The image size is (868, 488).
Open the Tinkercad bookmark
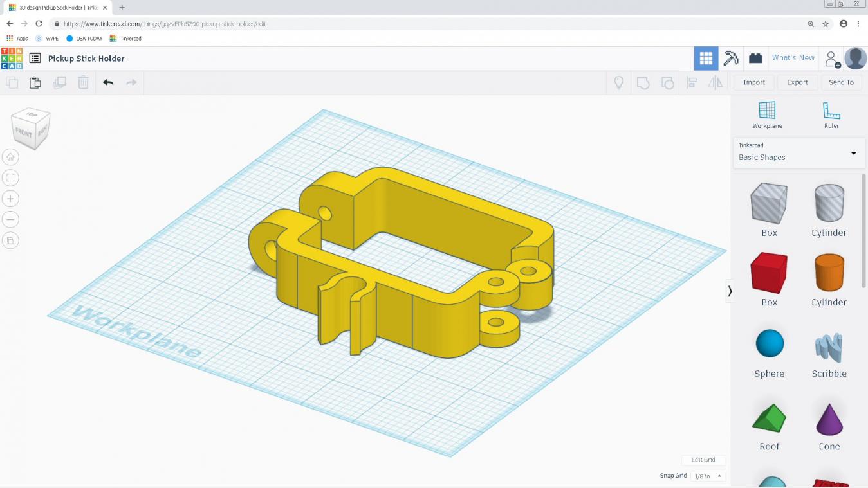click(125, 39)
